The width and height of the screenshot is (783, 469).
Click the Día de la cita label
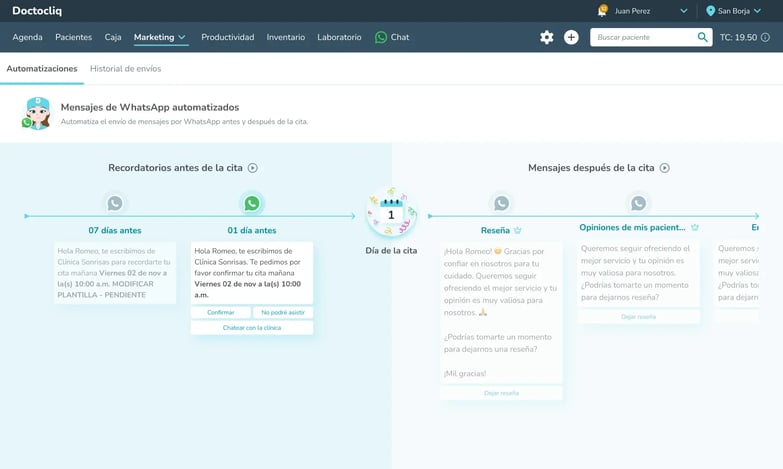391,251
